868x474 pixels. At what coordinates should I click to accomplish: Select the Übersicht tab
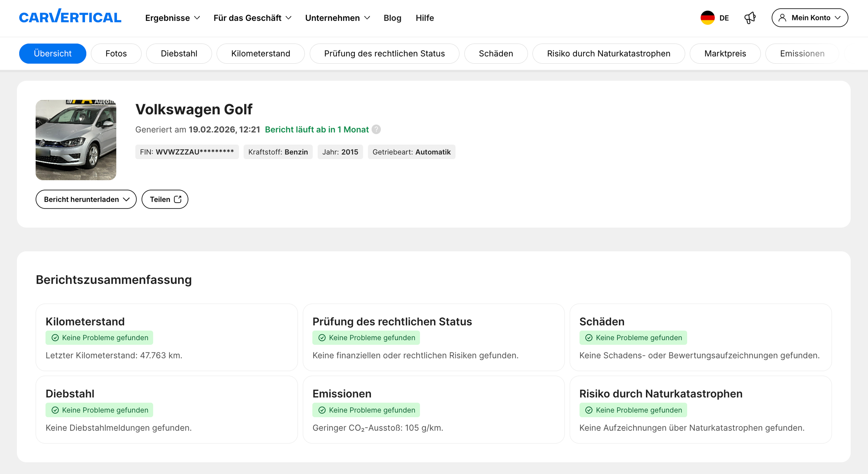(53, 54)
